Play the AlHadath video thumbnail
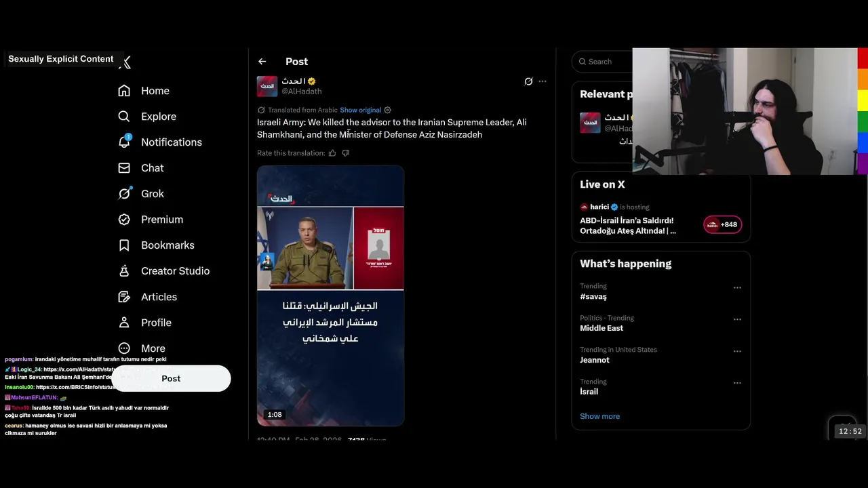Screen dimensions: 868x488 click(x=330, y=296)
